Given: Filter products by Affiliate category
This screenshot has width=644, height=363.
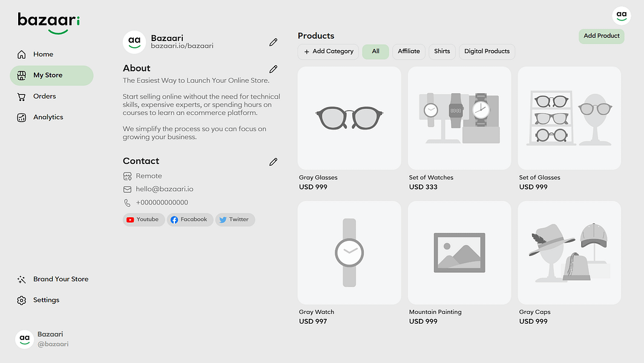Looking at the screenshot, I should click(409, 51).
